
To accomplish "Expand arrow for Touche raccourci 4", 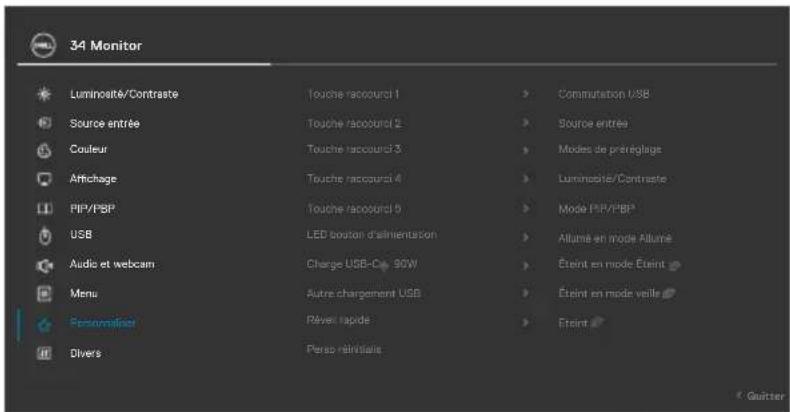I will (525, 178).
